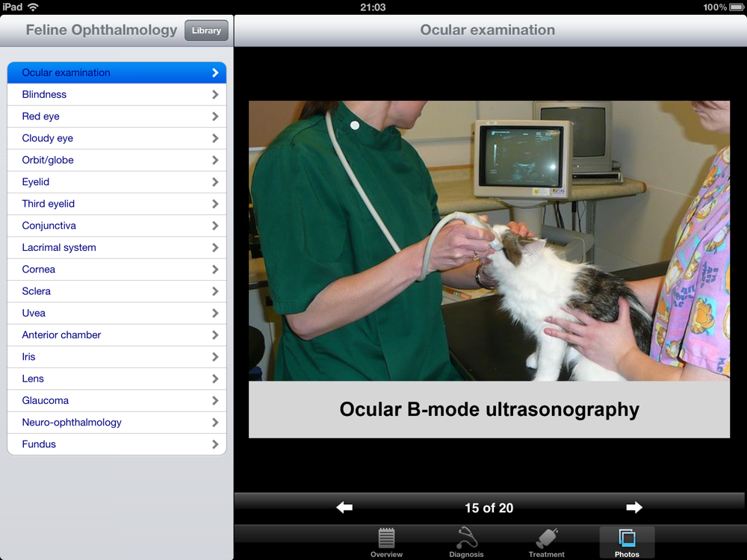The image size is (747, 560).
Task: Tap the Library button
Action: [206, 31]
